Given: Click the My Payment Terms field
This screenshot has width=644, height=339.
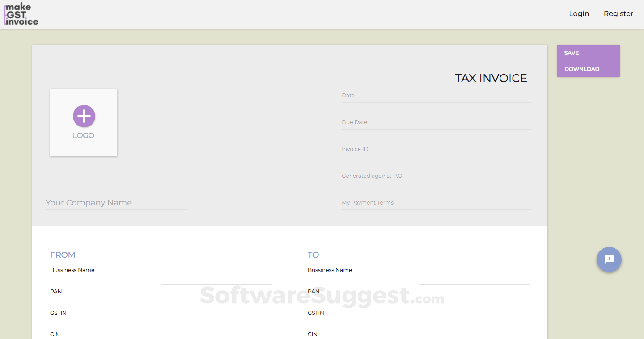Looking at the screenshot, I should point(436,203).
